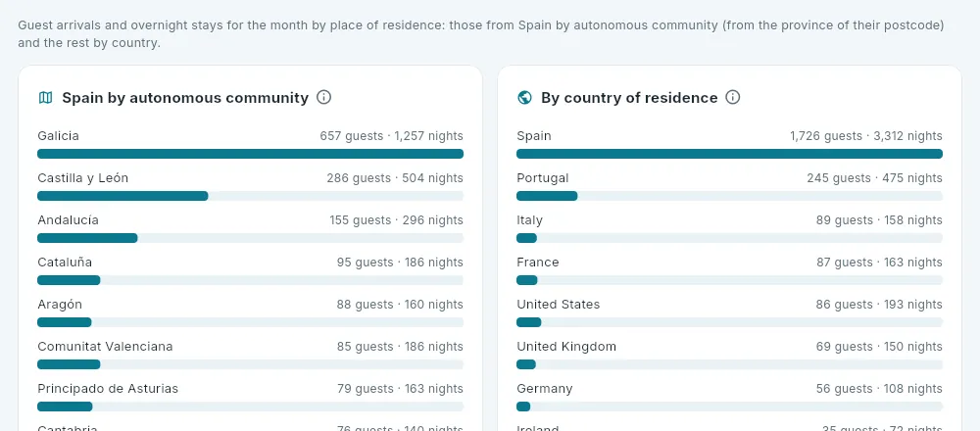Click '87 guests · 163 nights' value
The width and height of the screenshot is (980, 431).
879,263
